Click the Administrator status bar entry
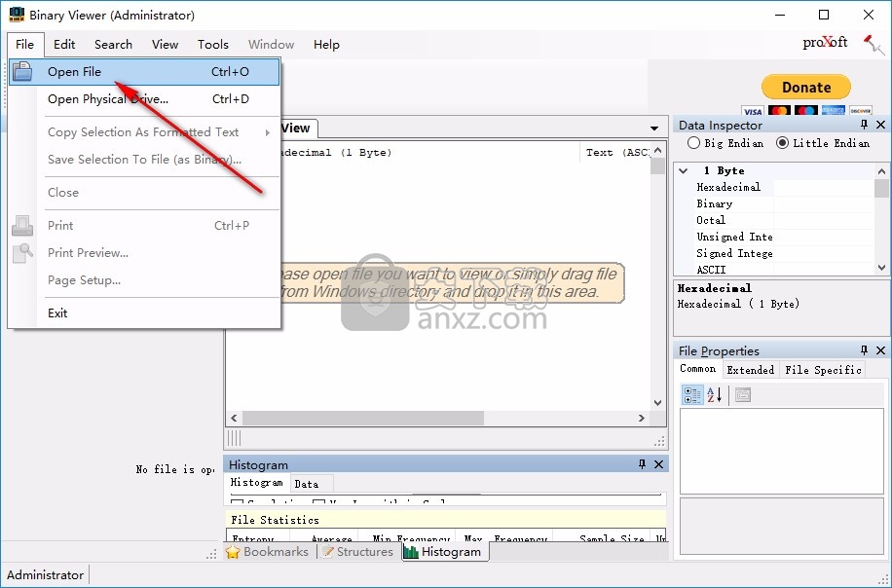 (45, 575)
